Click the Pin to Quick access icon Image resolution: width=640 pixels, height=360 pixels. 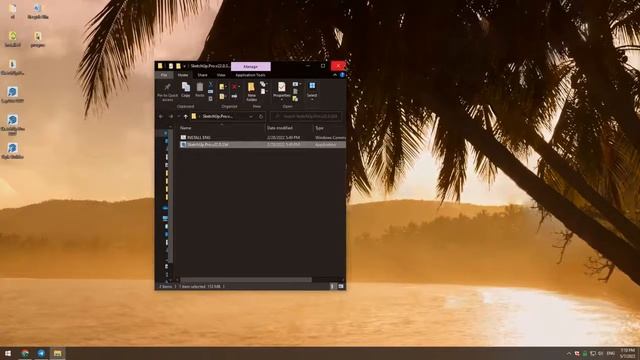click(x=167, y=87)
